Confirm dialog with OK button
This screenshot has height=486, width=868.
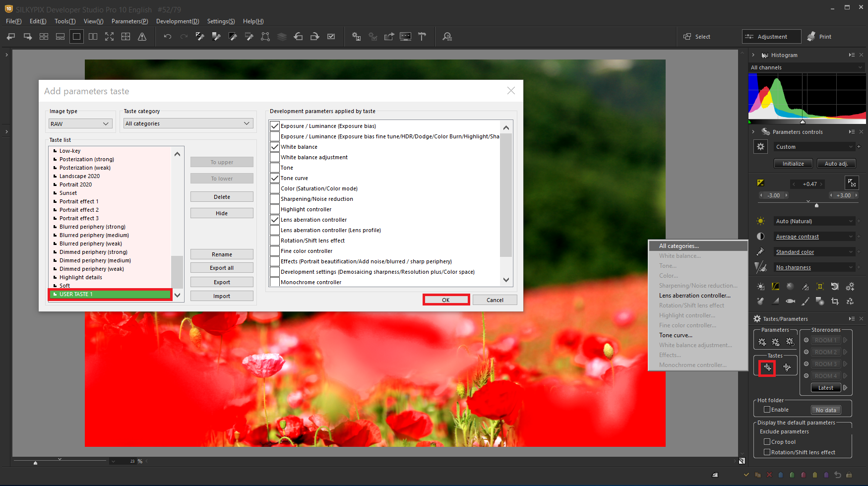(446, 300)
